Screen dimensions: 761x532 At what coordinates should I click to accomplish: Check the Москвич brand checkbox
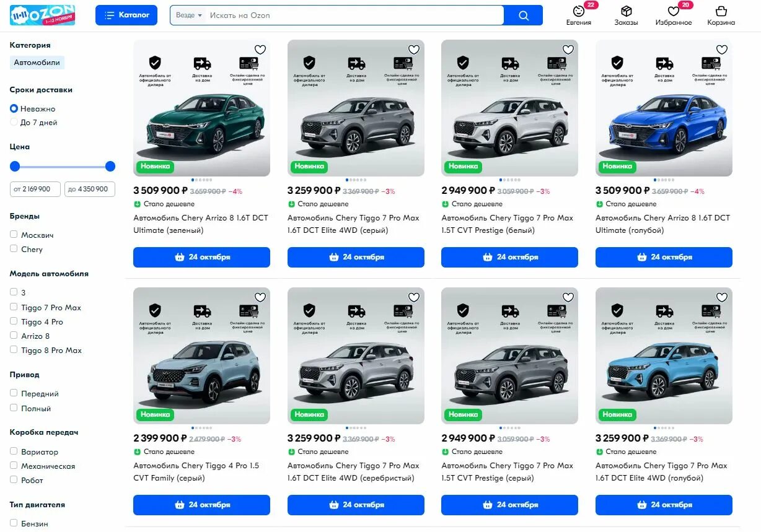14,235
